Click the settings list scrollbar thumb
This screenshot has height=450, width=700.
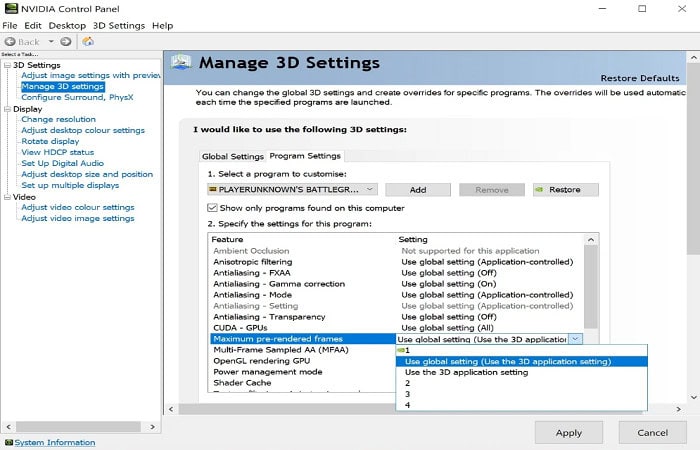(x=591, y=287)
